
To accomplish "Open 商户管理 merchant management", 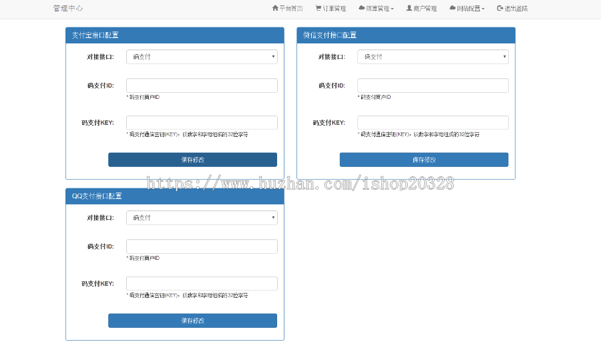I will pyautogui.click(x=421, y=9).
